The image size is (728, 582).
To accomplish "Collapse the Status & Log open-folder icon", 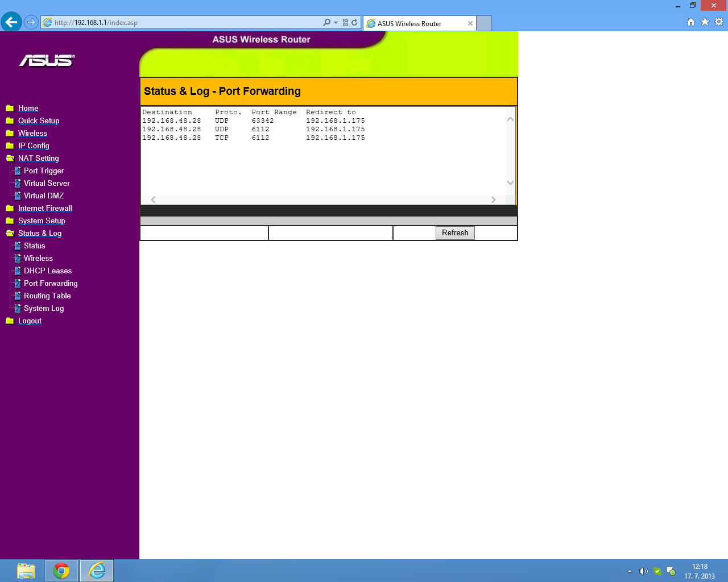I will [x=10, y=233].
